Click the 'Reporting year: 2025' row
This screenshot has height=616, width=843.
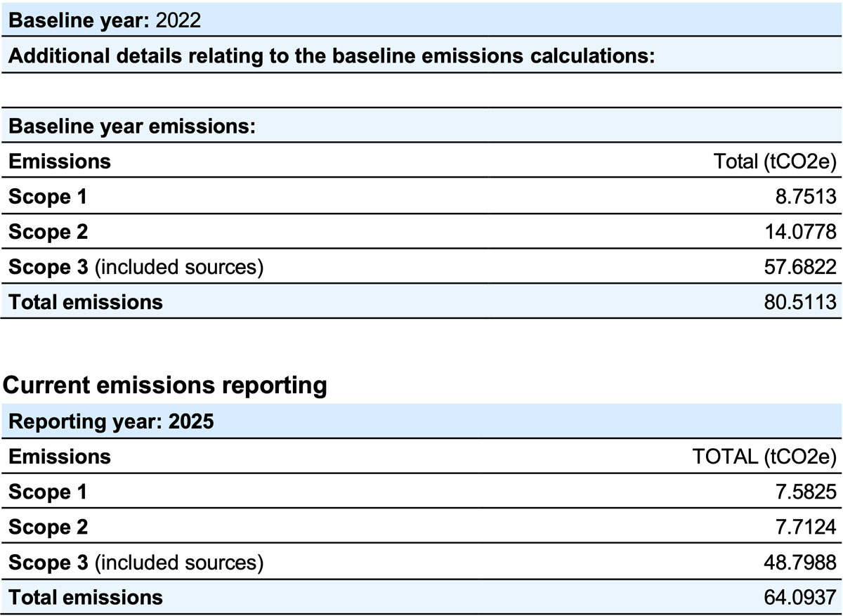421,421
